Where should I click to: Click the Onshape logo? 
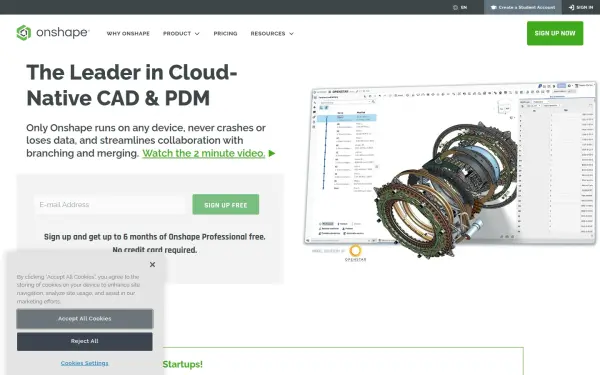pos(53,33)
